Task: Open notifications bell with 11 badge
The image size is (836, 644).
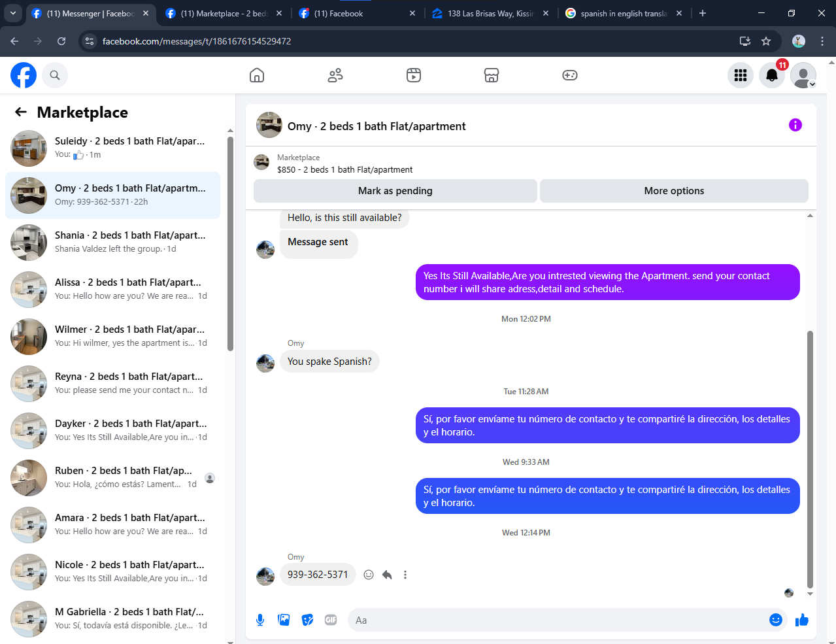Action: pyautogui.click(x=772, y=75)
